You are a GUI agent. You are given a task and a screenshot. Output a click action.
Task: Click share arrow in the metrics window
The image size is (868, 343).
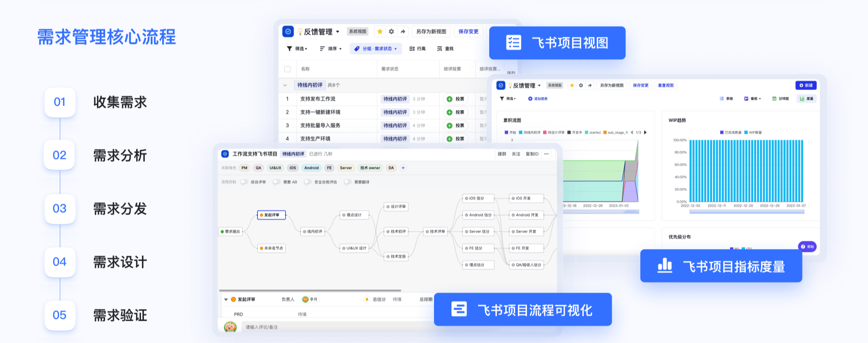(x=589, y=85)
